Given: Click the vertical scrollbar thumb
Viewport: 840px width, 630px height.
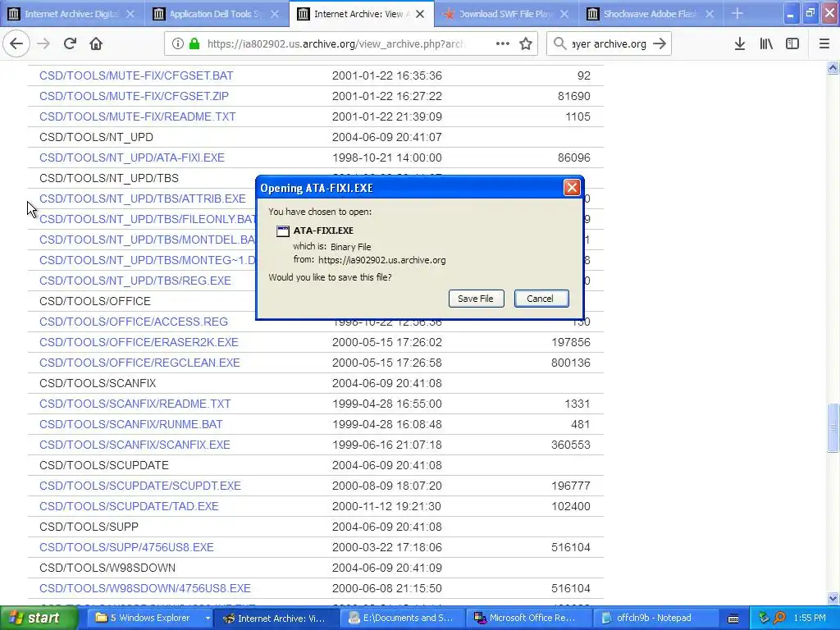Looking at the screenshot, I should tap(833, 427).
